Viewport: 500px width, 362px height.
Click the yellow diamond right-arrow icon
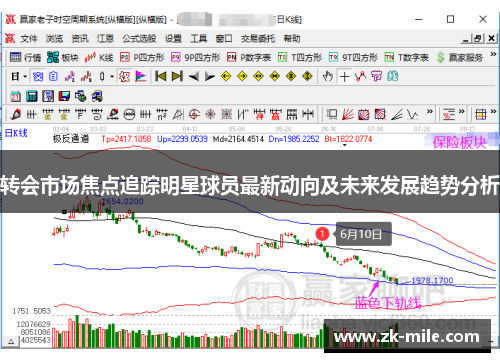pos(242,76)
